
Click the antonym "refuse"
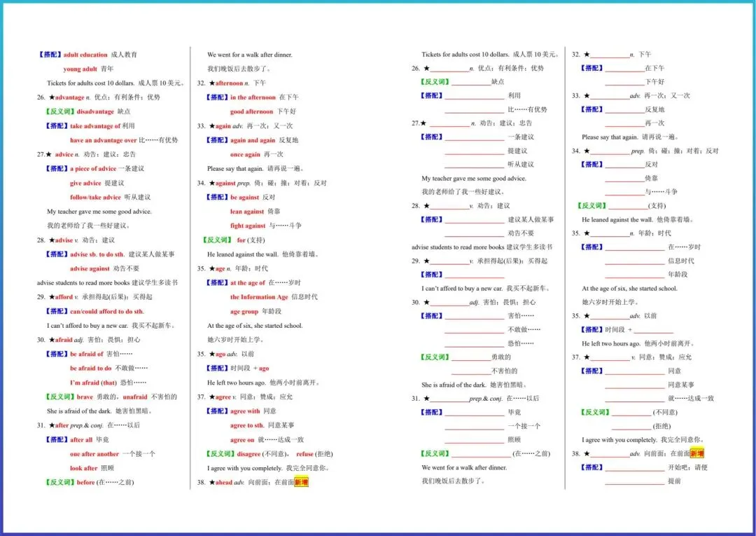(304, 455)
